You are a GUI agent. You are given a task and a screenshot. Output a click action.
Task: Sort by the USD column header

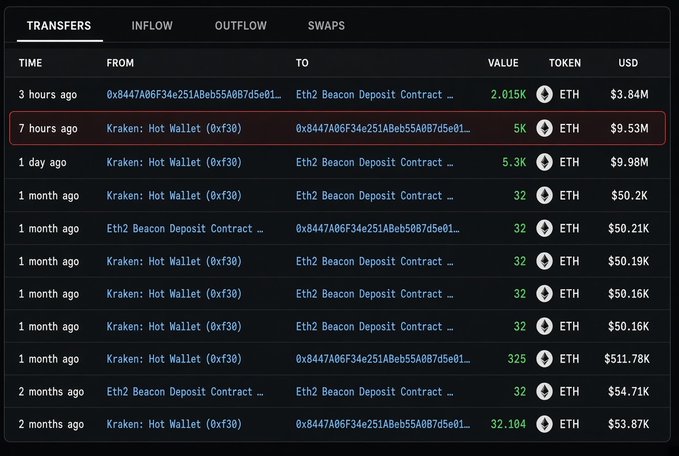point(628,63)
